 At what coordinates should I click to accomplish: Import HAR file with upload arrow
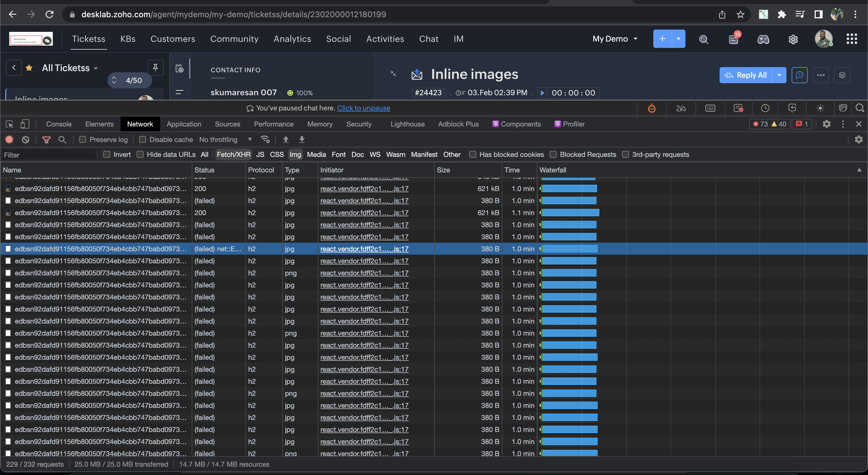(x=286, y=139)
